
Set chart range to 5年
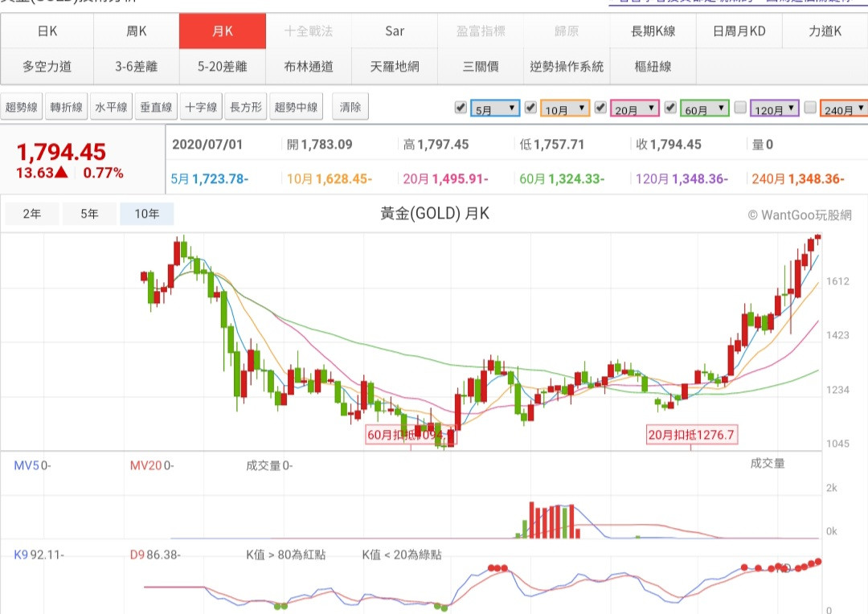89,214
